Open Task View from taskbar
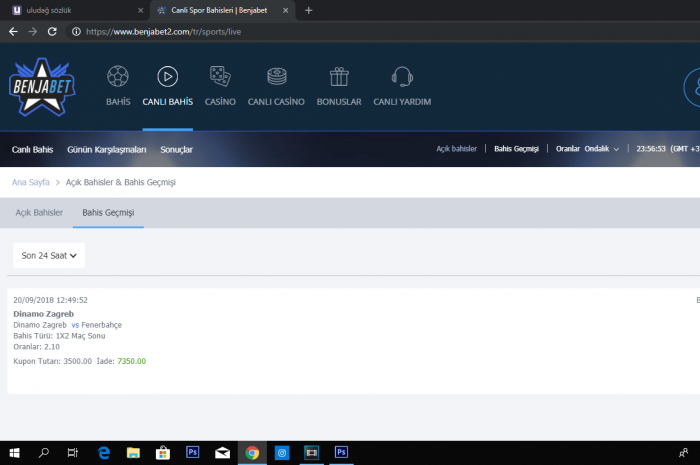This screenshot has width=700, height=465. coord(73,453)
